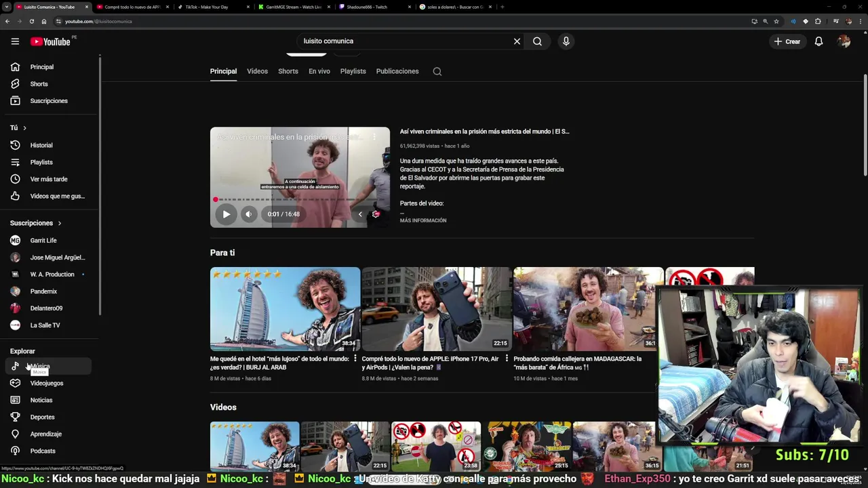This screenshot has height=488, width=868.
Task: Open Ver más tarde list
Action: click(x=47, y=179)
